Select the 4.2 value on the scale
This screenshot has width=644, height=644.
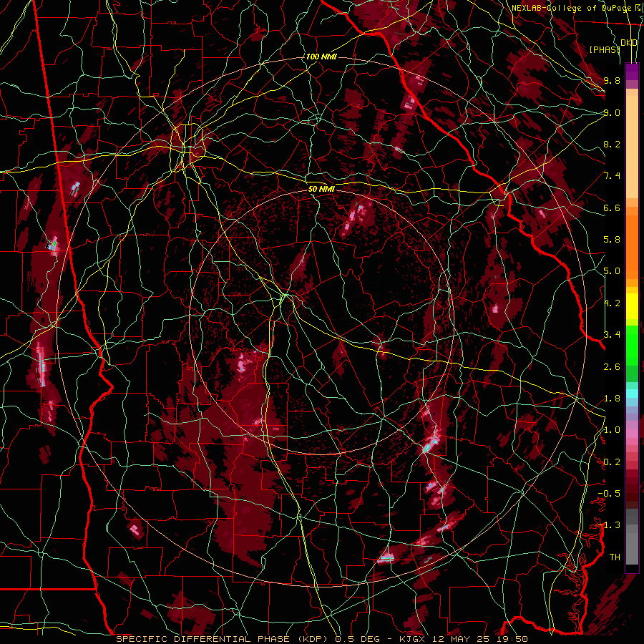point(612,303)
